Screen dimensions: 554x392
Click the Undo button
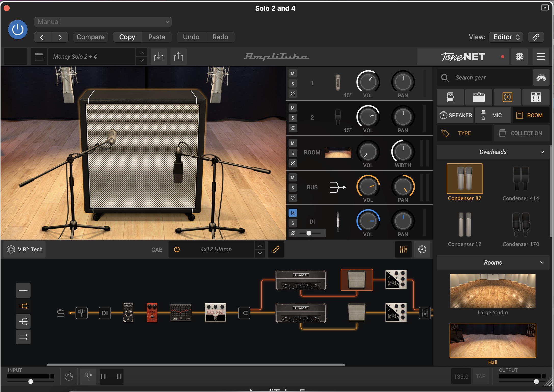coord(191,37)
